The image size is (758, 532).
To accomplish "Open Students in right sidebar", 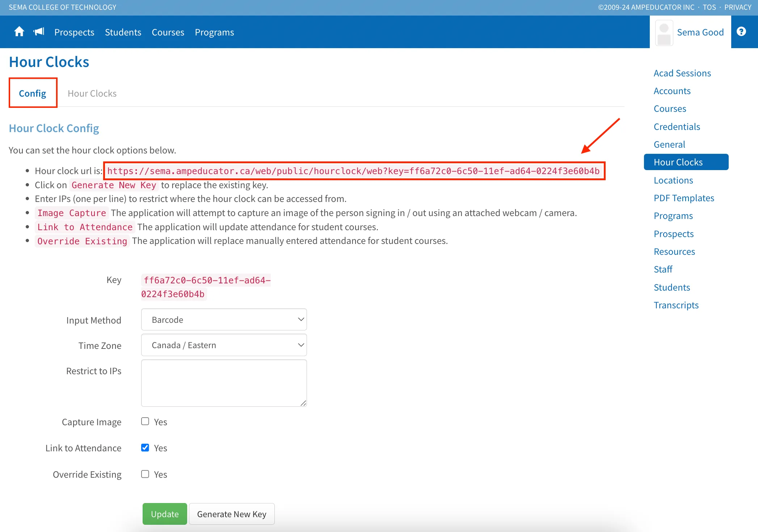I will (x=671, y=287).
